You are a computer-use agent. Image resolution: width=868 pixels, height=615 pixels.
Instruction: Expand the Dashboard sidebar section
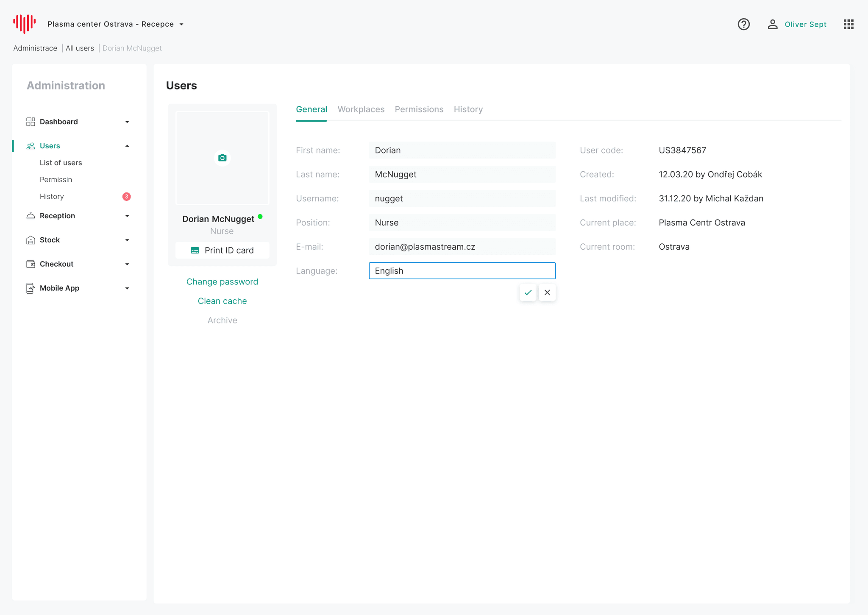click(127, 122)
